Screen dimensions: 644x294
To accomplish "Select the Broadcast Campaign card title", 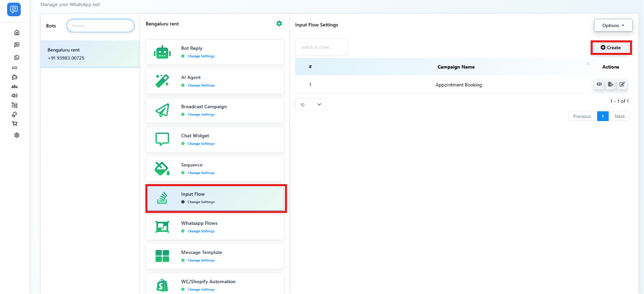I will (204, 106).
